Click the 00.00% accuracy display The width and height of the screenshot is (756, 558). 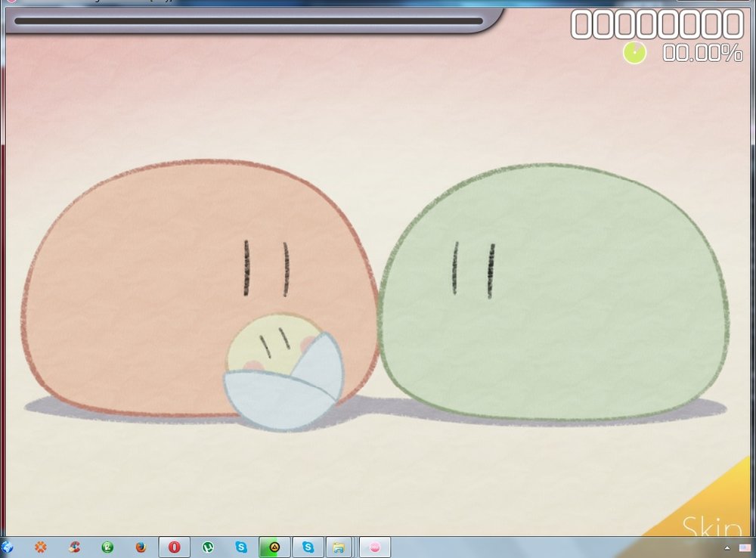coord(702,53)
